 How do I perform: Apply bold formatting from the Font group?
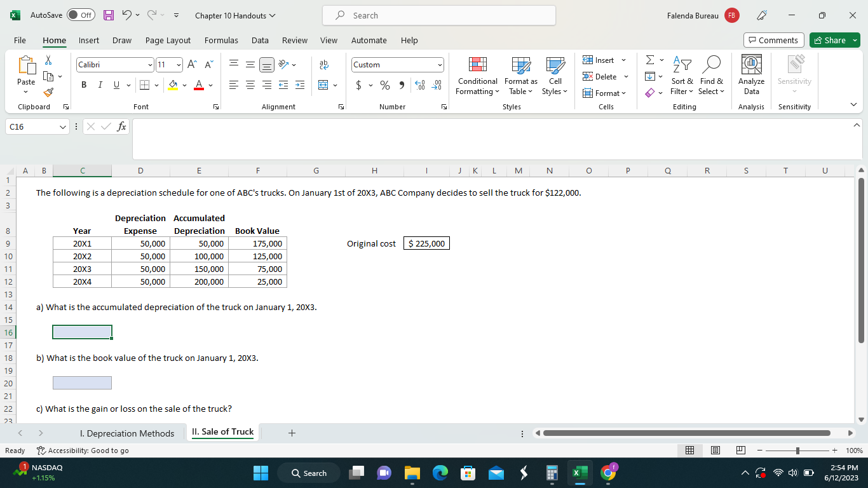tap(84, 84)
